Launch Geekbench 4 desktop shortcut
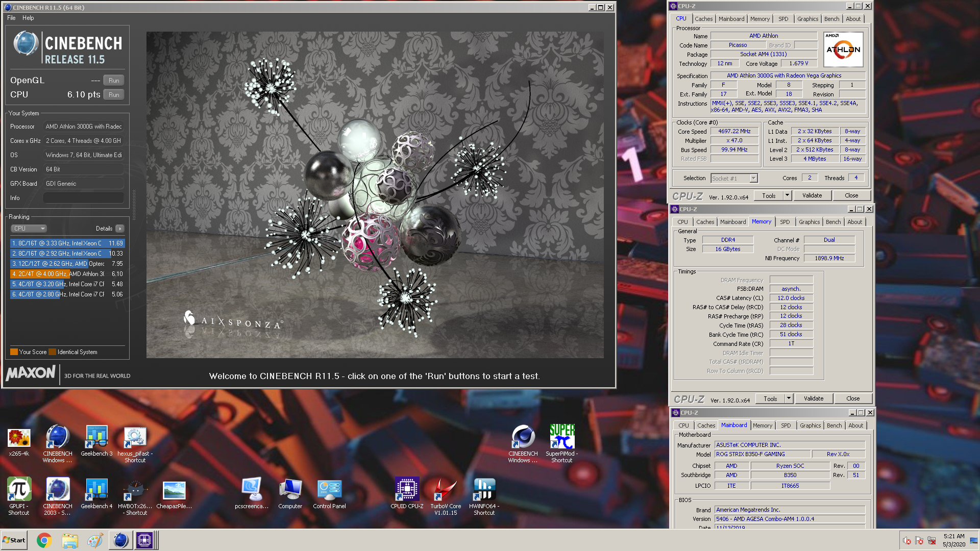Screen dimensions: 980x551 (96, 493)
